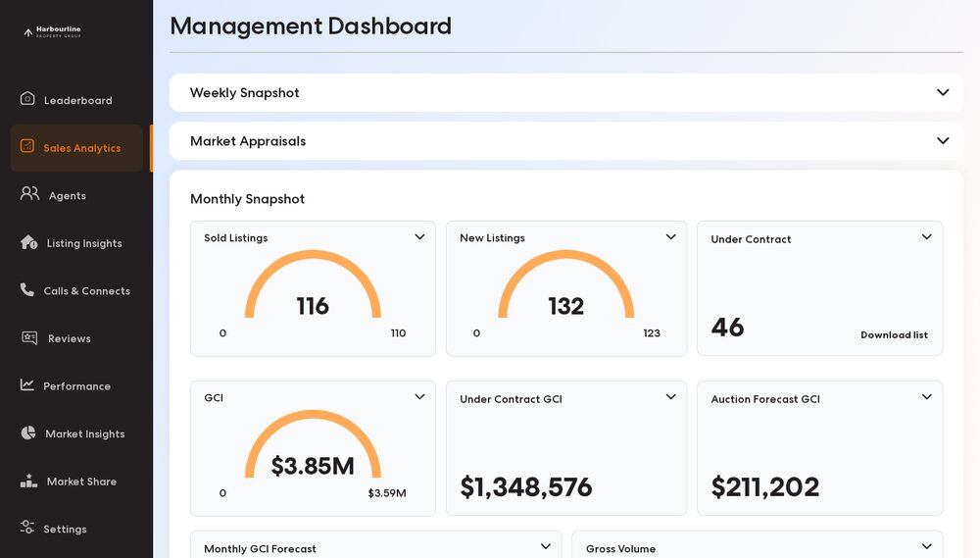Click the Monthly Snapshot heading
The width and height of the screenshot is (980, 558).
(248, 199)
